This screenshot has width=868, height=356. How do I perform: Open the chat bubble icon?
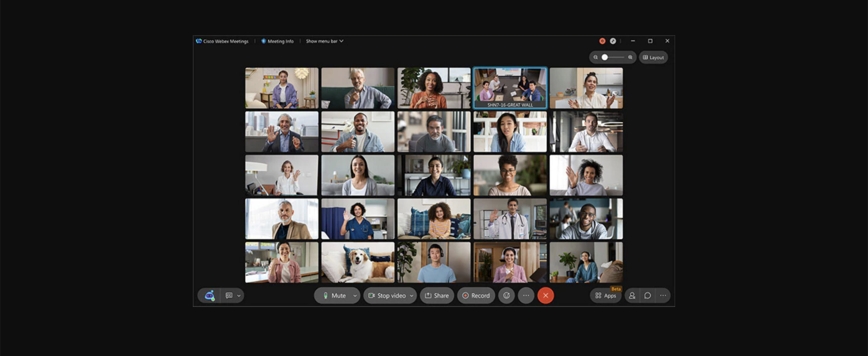click(x=648, y=295)
